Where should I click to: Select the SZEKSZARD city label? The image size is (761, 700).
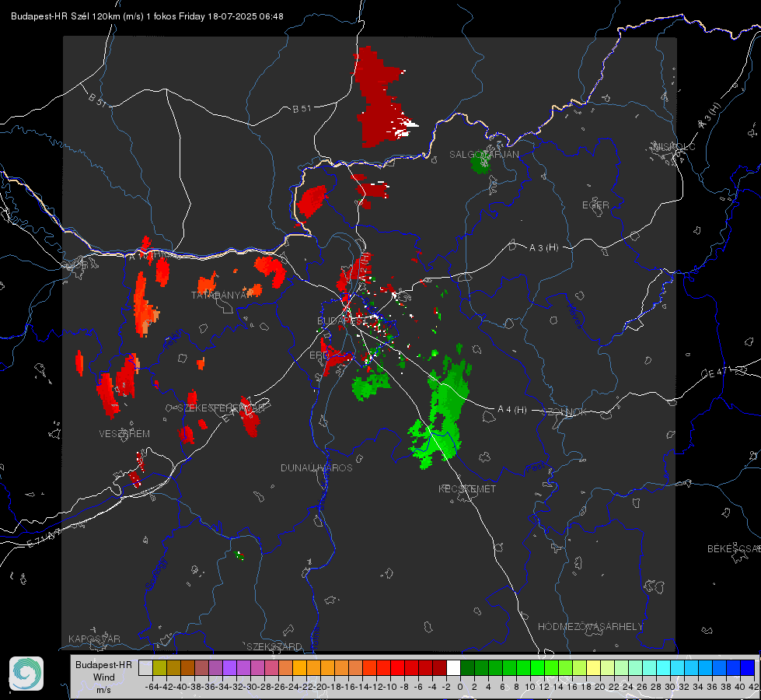274,646
